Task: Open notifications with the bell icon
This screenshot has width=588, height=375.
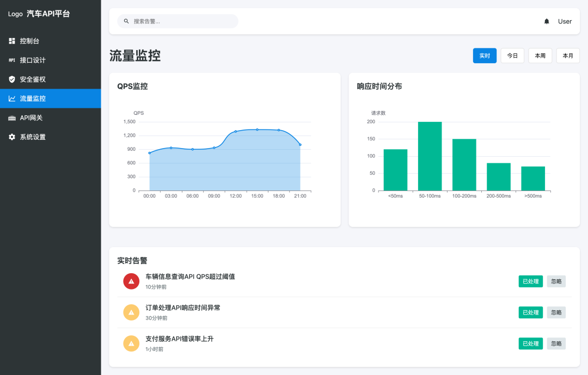Action: click(x=547, y=21)
